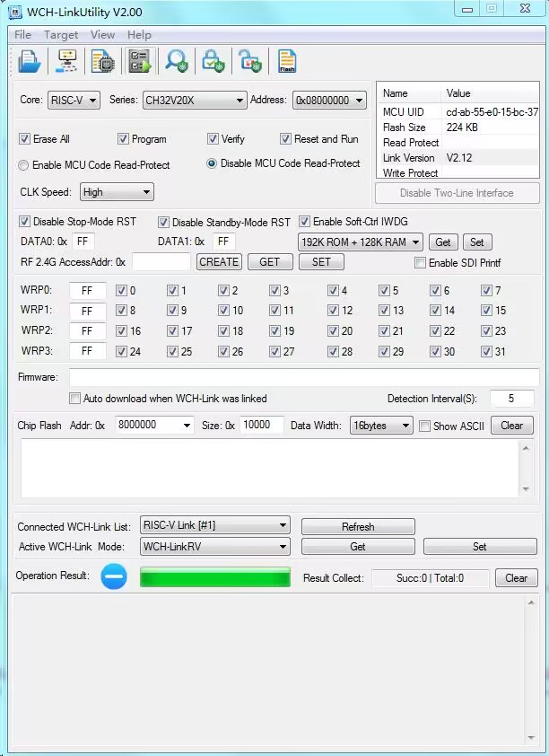Click the CREATE button
The width and height of the screenshot is (549, 756).
(x=219, y=262)
